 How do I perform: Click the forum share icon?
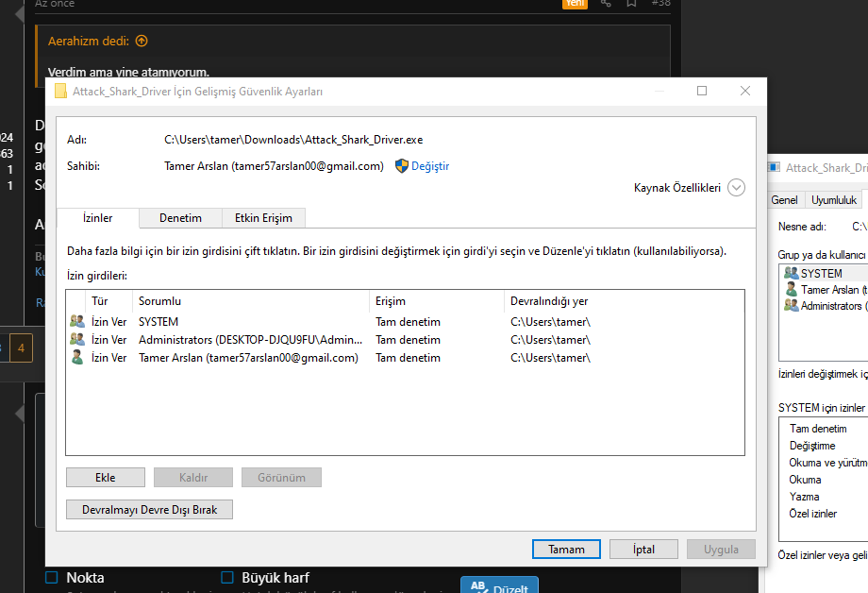[x=606, y=4]
